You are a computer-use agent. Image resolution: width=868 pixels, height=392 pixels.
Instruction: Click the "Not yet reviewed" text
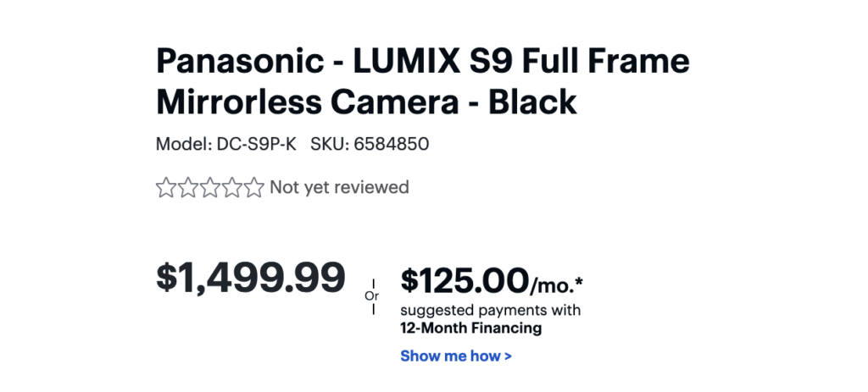pyautogui.click(x=339, y=187)
